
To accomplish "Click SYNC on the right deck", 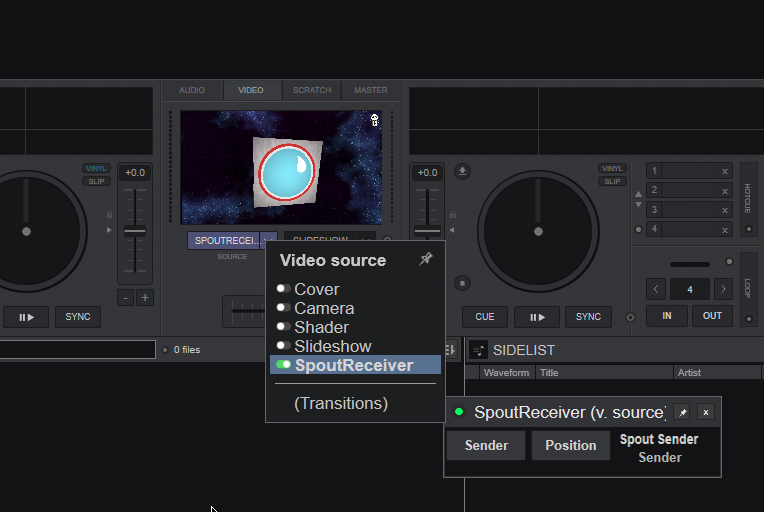I will (x=588, y=317).
